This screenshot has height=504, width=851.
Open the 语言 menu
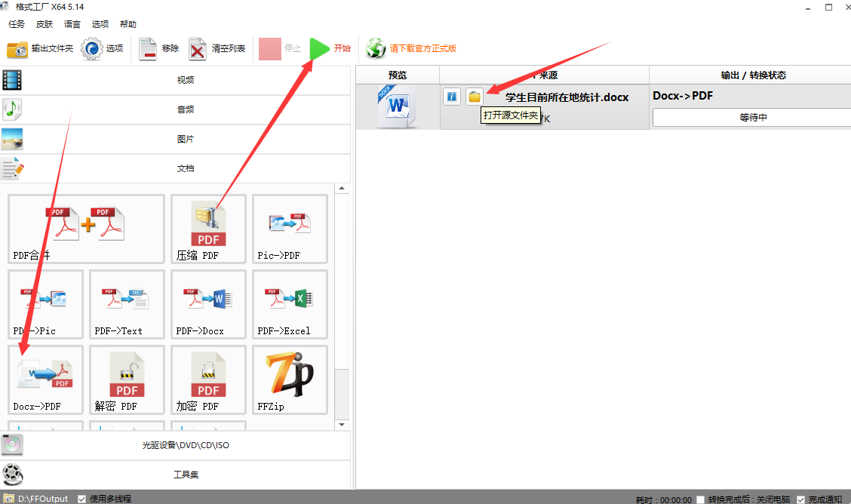pyautogui.click(x=72, y=24)
